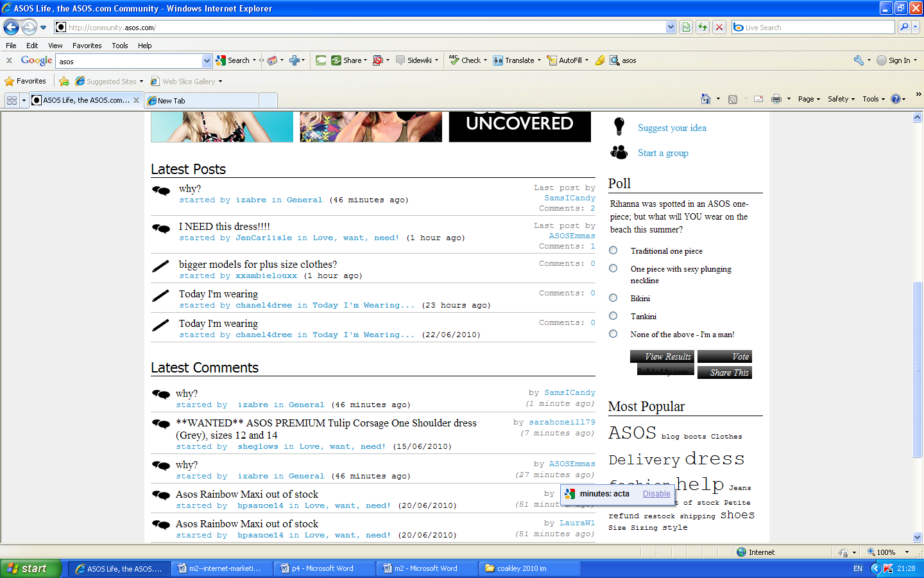The image size is (924, 578).
Task: Open the Page menu dropdown
Action: pyautogui.click(x=809, y=99)
